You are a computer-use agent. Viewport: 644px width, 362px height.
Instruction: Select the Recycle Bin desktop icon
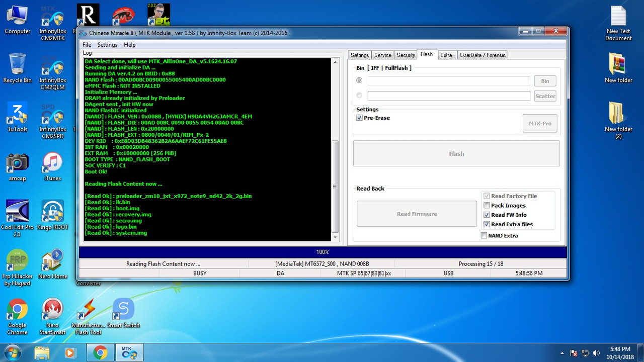[17, 68]
